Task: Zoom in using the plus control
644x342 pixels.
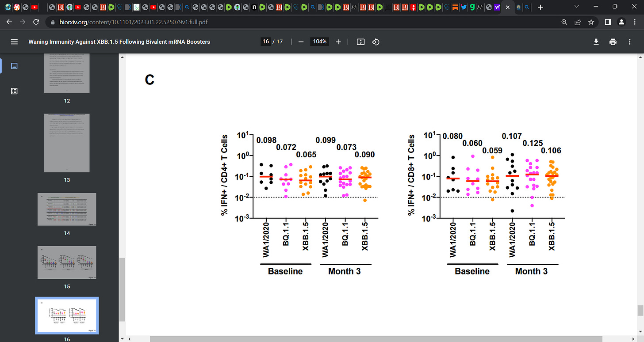Action: [338, 42]
